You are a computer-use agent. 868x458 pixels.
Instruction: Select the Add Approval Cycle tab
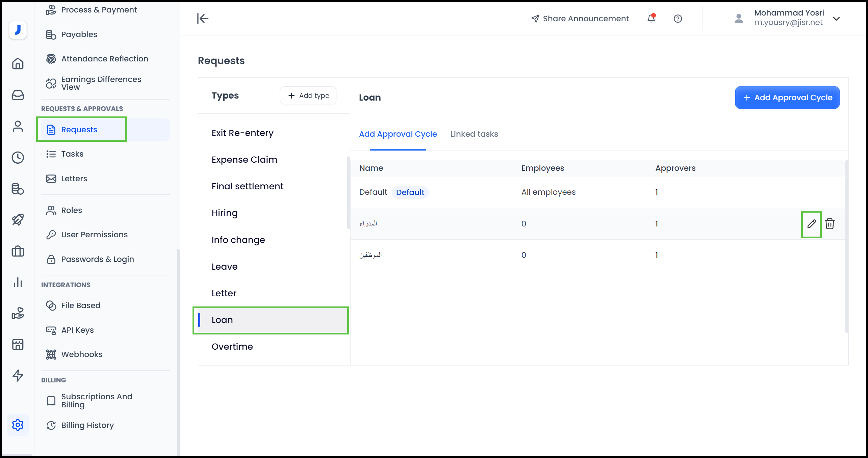tap(398, 134)
